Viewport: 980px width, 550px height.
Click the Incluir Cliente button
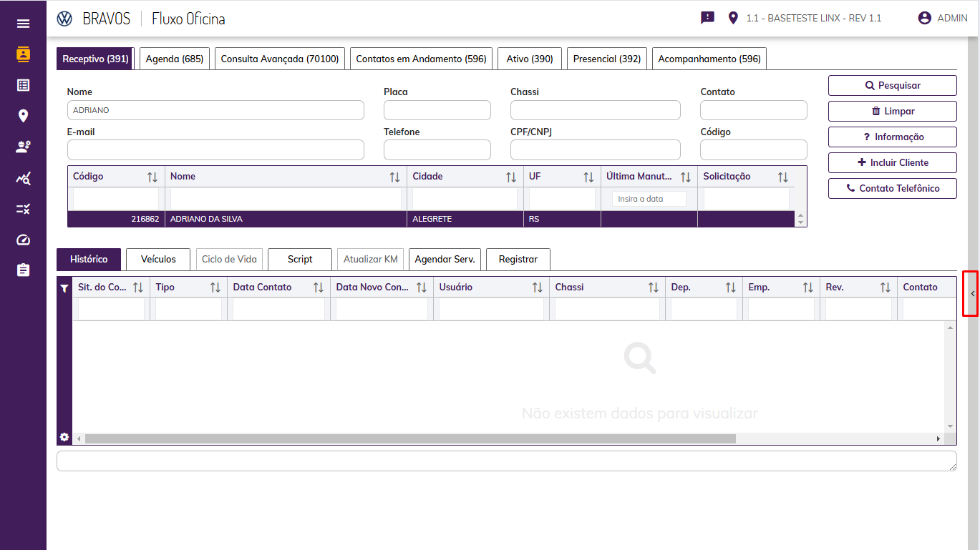point(893,162)
